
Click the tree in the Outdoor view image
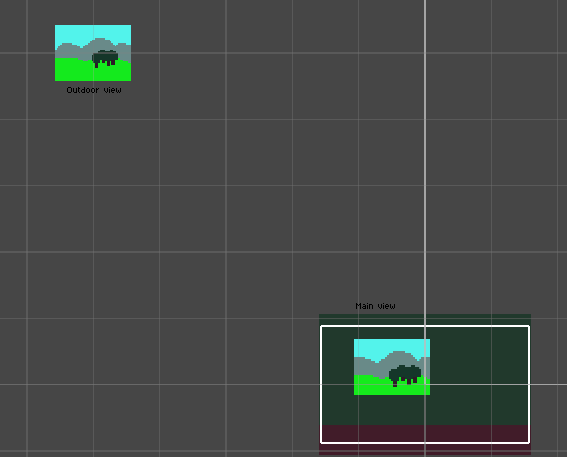105,58
